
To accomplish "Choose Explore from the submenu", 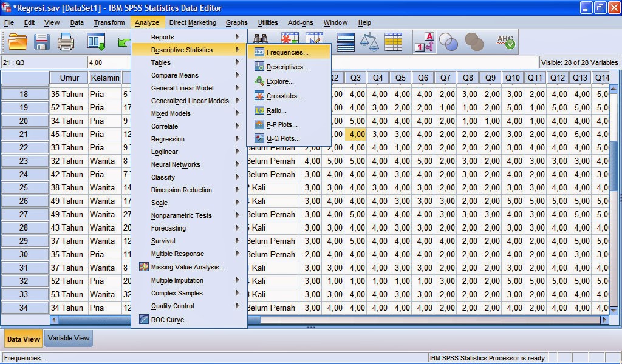I will [x=289, y=81].
